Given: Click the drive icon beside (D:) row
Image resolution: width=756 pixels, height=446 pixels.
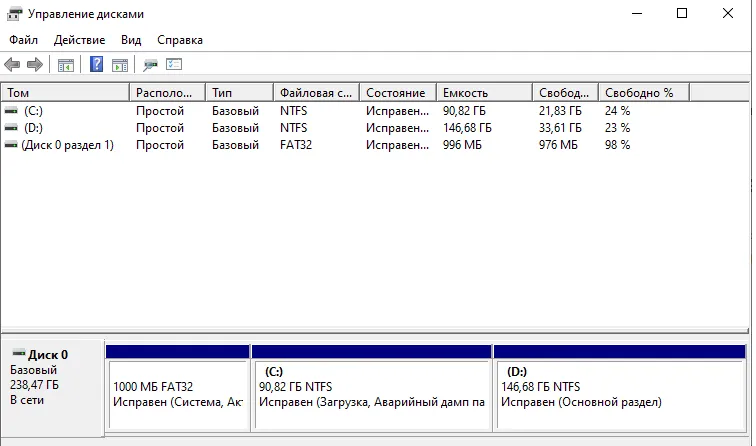Looking at the screenshot, I should 11,128.
